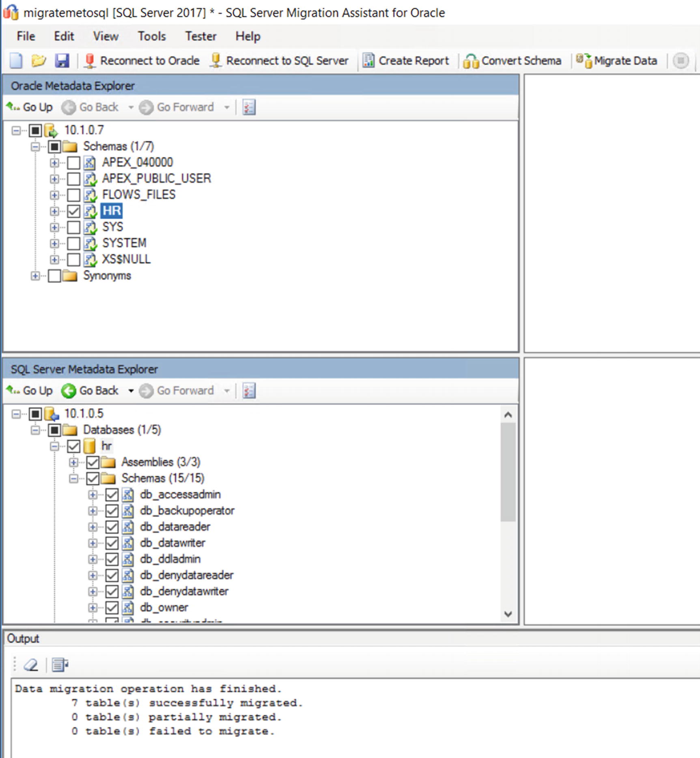Viewport: 700px width, 758px height.
Task: Check the XS$NULL schema checkbox
Action: [73, 259]
